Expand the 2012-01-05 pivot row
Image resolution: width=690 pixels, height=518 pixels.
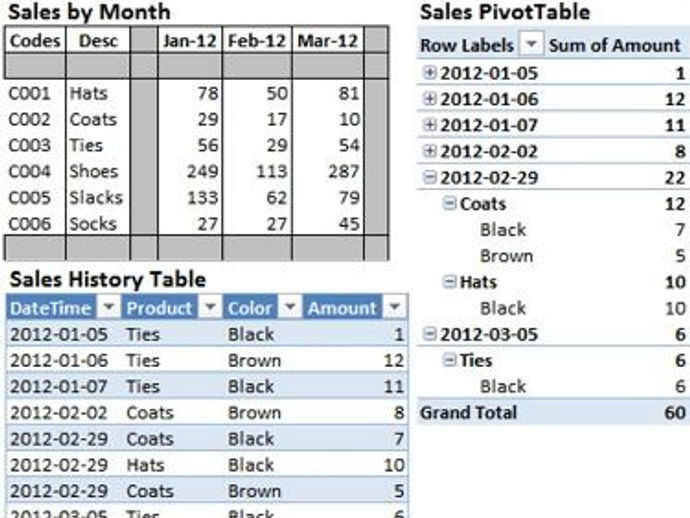pos(429,73)
